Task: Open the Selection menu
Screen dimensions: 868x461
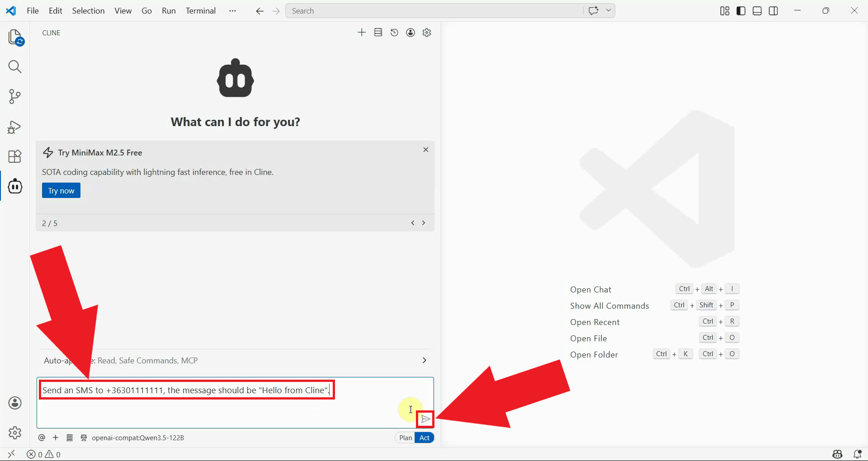Action: point(88,11)
